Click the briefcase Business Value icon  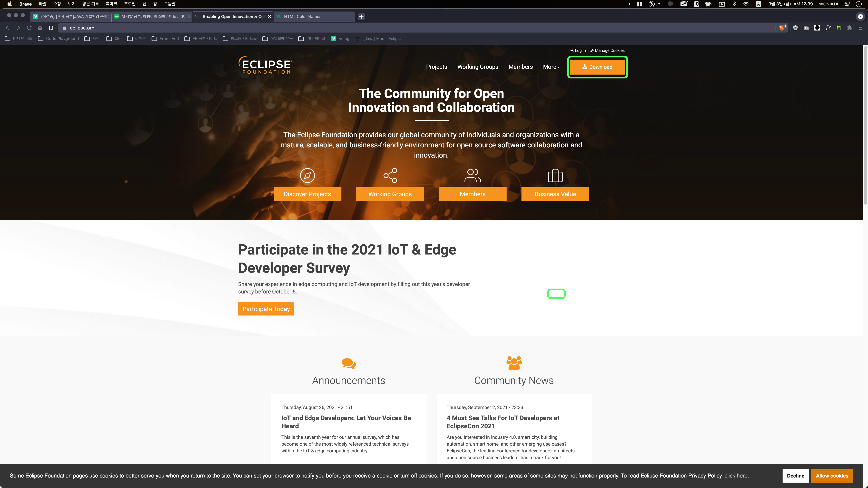tap(555, 176)
